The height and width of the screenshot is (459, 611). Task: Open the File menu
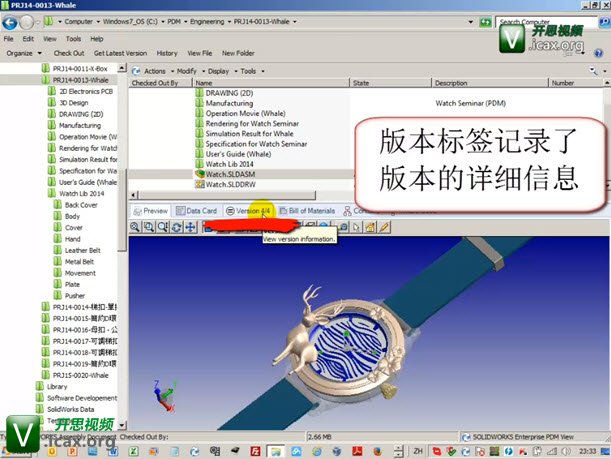8,39
